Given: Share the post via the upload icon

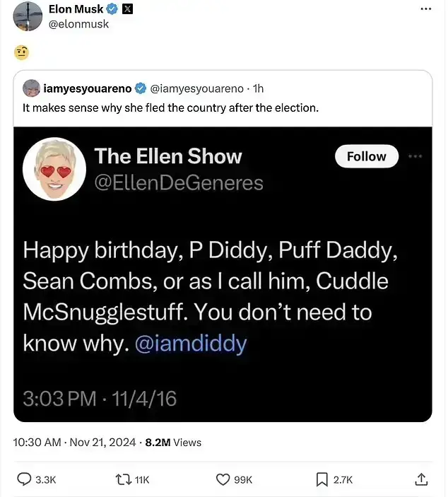Looking at the screenshot, I should 421,479.
